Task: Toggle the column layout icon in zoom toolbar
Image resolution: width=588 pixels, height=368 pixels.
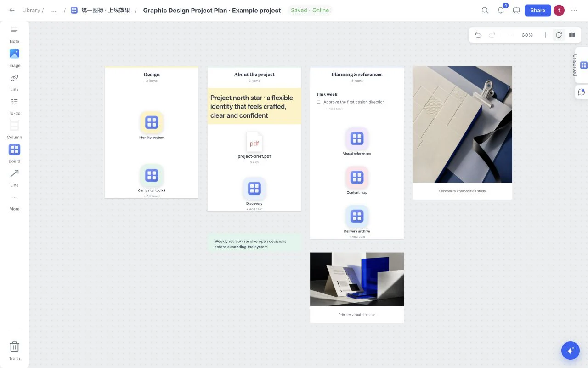Action: coord(572,35)
